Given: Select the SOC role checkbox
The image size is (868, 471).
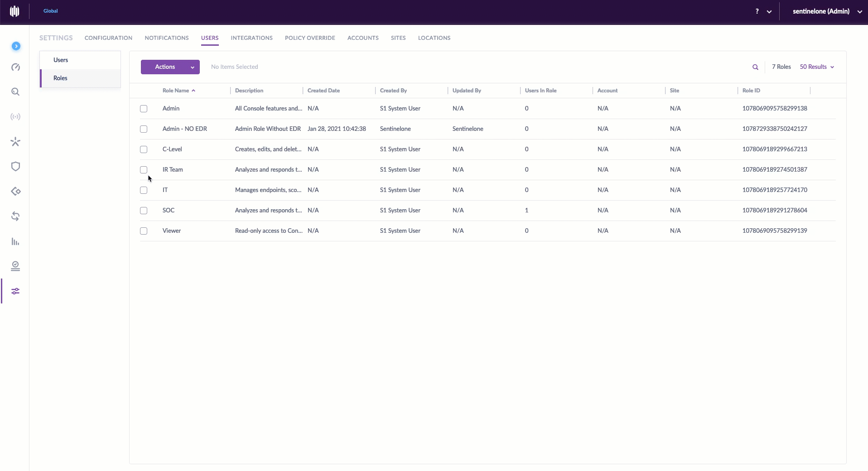Looking at the screenshot, I should click(144, 211).
